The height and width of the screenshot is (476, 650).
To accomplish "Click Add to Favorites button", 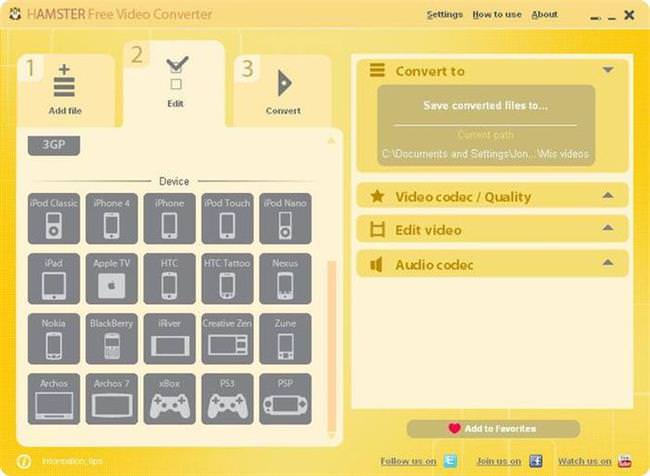I will pyautogui.click(x=493, y=429).
